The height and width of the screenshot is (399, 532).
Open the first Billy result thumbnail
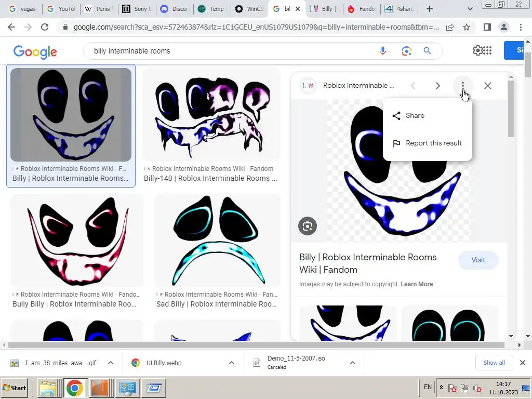(71, 115)
